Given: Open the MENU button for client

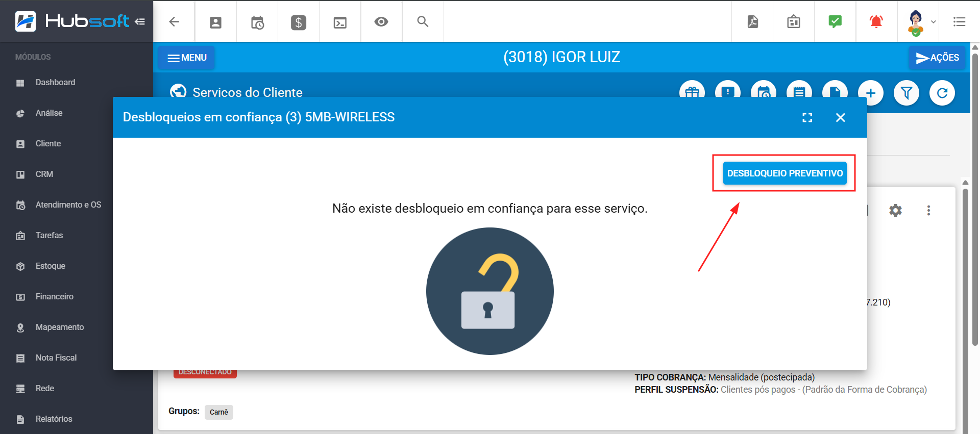Looking at the screenshot, I should click(187, 58).
